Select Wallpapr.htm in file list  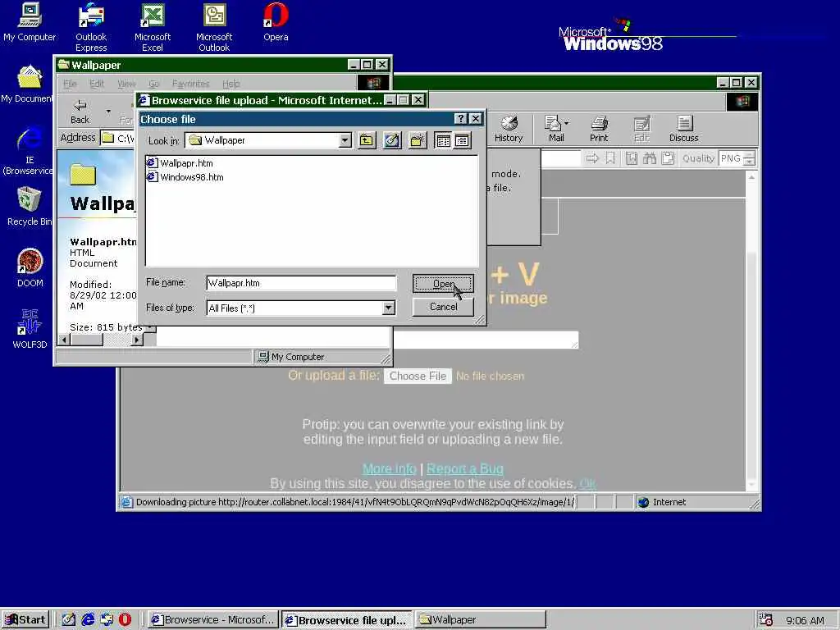(180, 163)
